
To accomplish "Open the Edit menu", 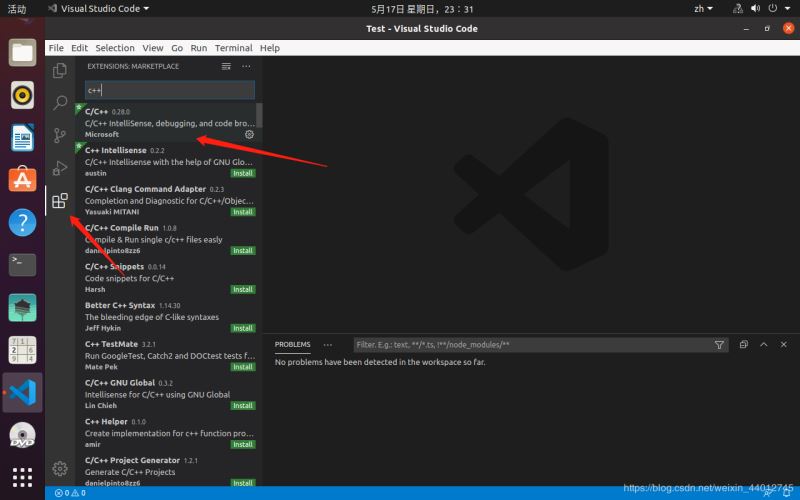I will (80, 48).
